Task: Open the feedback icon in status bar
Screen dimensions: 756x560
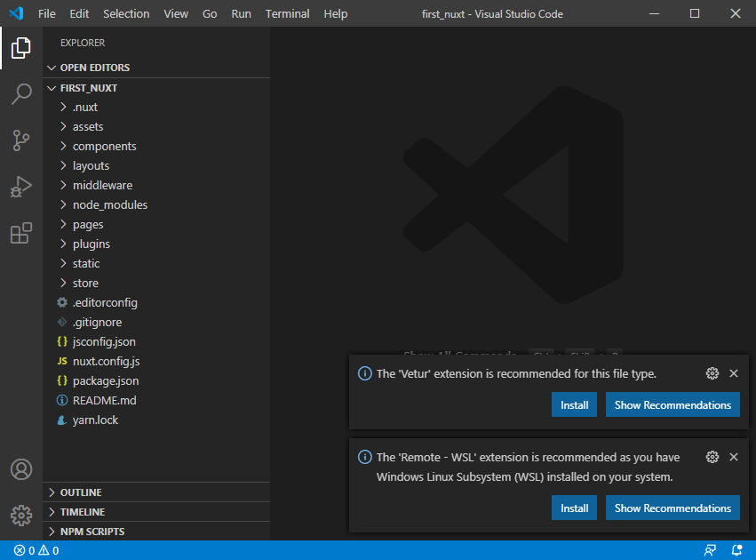Action: 710,550
